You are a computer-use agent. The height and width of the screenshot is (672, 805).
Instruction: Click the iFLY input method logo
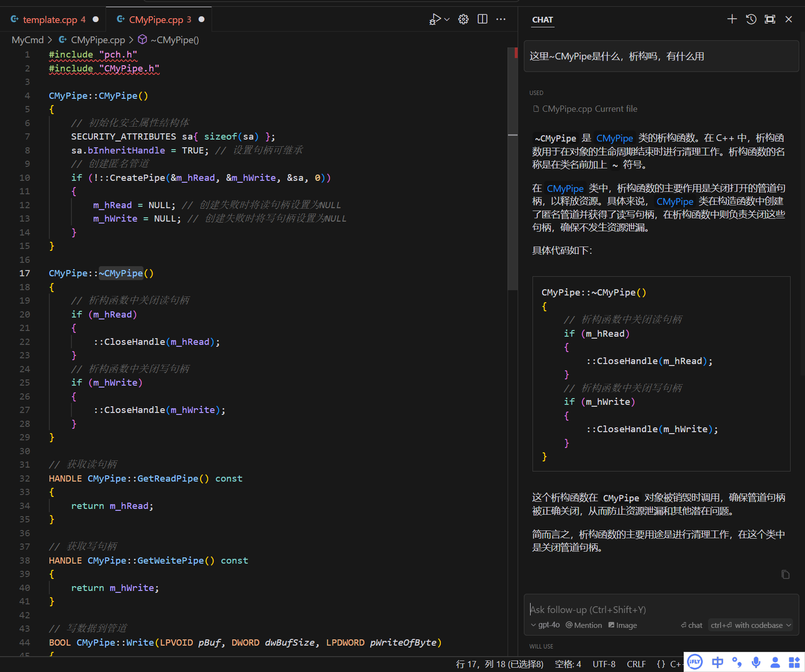pos(695,662)
